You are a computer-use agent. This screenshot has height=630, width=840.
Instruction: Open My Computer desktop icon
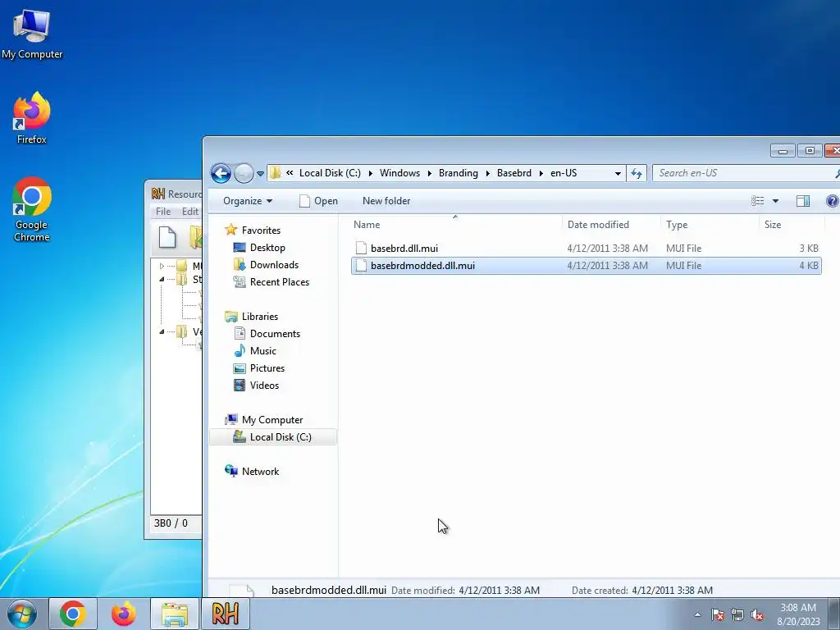point(32,34)
